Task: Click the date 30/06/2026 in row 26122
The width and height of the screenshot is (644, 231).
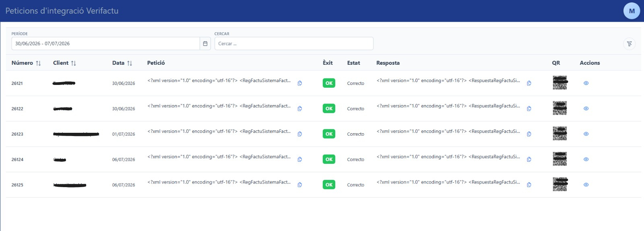Action: pyautogui.click(x=124, y=109)
